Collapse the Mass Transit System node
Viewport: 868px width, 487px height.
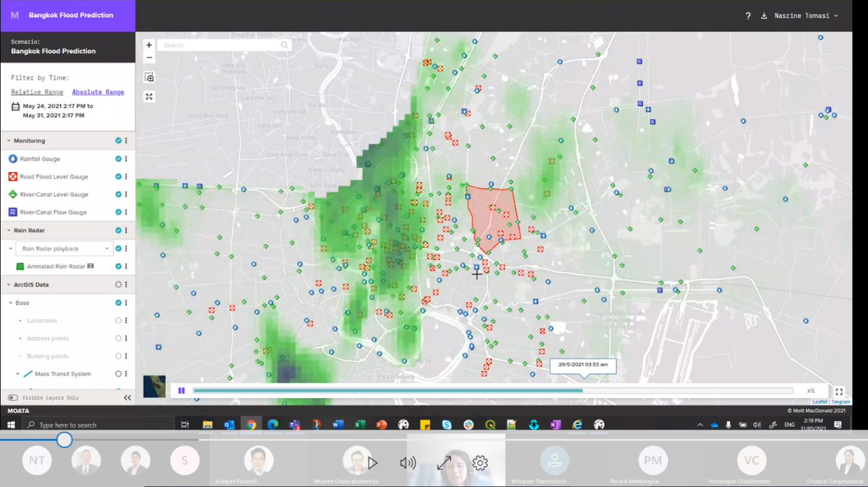click(18, 374)
